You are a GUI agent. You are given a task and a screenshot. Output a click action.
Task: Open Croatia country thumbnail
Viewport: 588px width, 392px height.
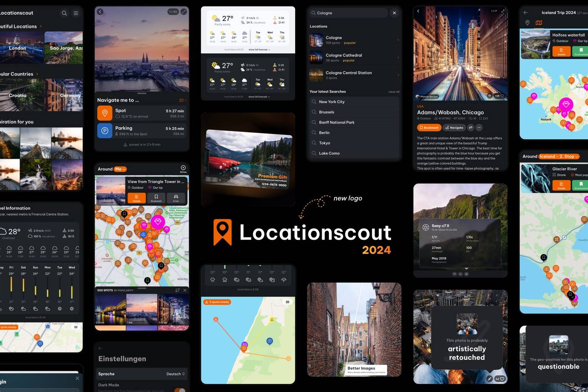(x=21, y=95)
